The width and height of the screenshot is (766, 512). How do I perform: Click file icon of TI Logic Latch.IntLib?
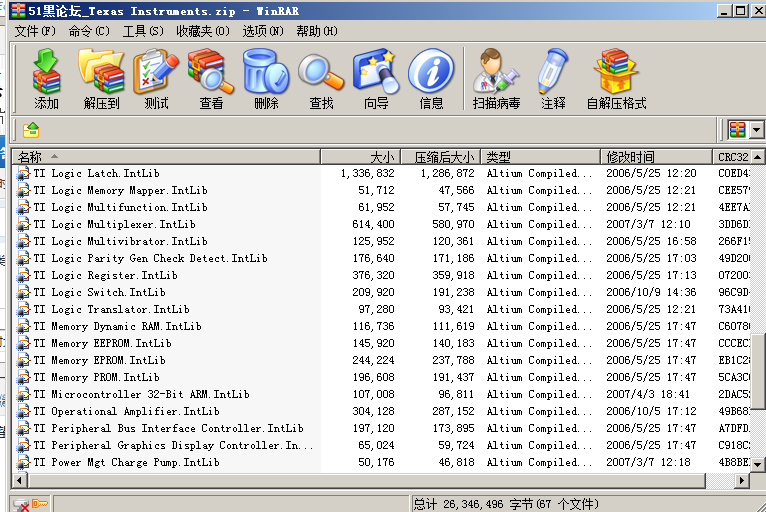[x=23, y=173]
